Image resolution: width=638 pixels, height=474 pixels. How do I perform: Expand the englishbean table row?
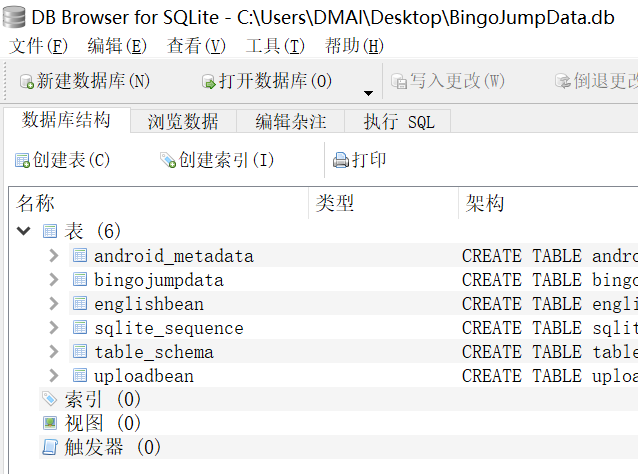54,304
